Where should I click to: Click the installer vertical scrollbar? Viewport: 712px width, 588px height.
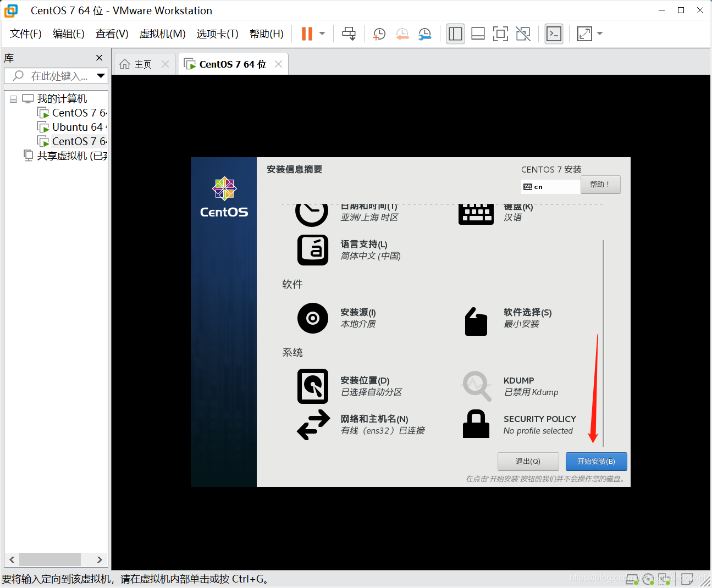[603, 343]
